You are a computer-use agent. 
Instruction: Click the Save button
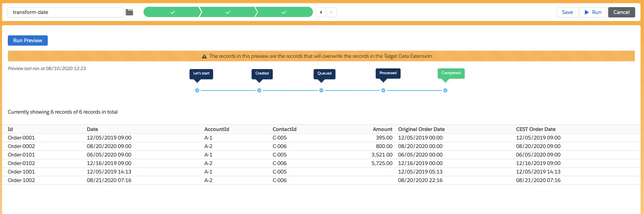[567, 12]
